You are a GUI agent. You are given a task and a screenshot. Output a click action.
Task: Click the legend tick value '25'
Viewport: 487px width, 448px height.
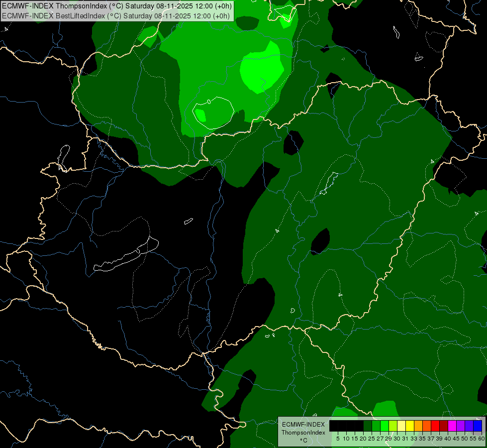(372, 439)
